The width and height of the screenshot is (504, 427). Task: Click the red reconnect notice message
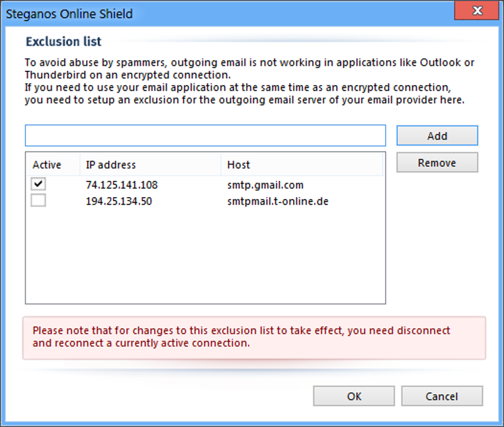point(241,337)
